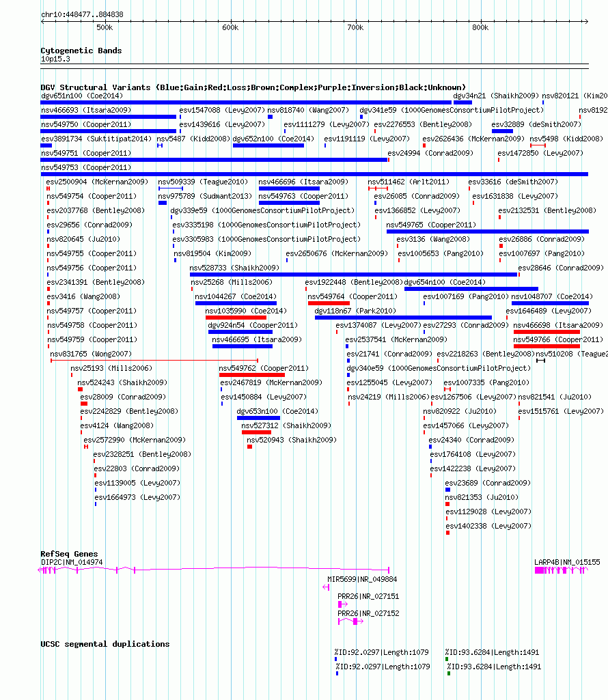The image size is (608, 700).
Task: Click nsv549765 (Cooper2011) variant
Action: pyautogui.click(x=487, y=232)
